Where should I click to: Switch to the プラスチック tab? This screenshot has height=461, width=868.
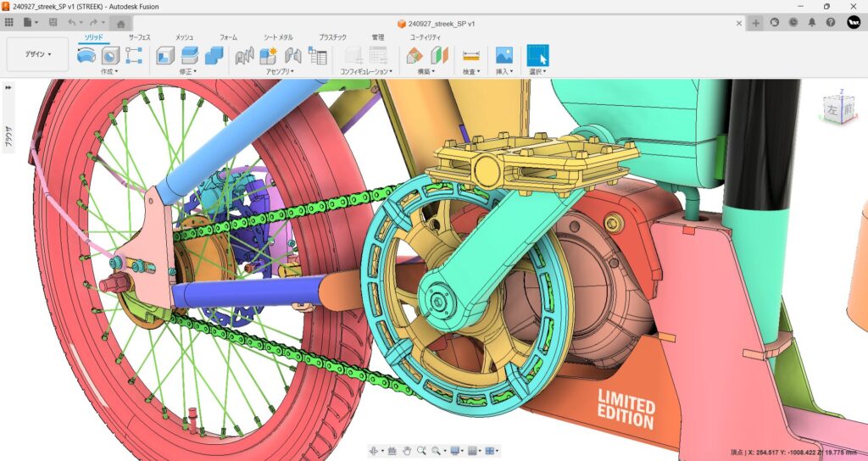pos(332,37)
